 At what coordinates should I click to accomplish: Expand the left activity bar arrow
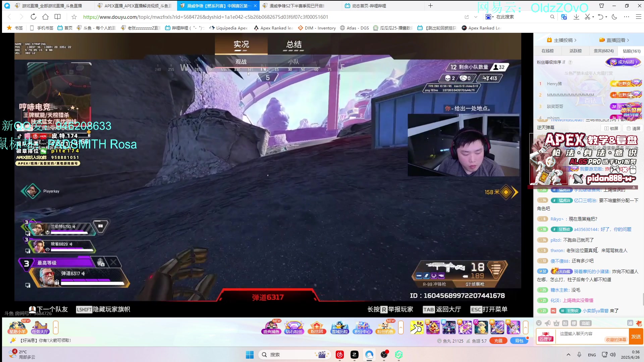click(56, 327)
